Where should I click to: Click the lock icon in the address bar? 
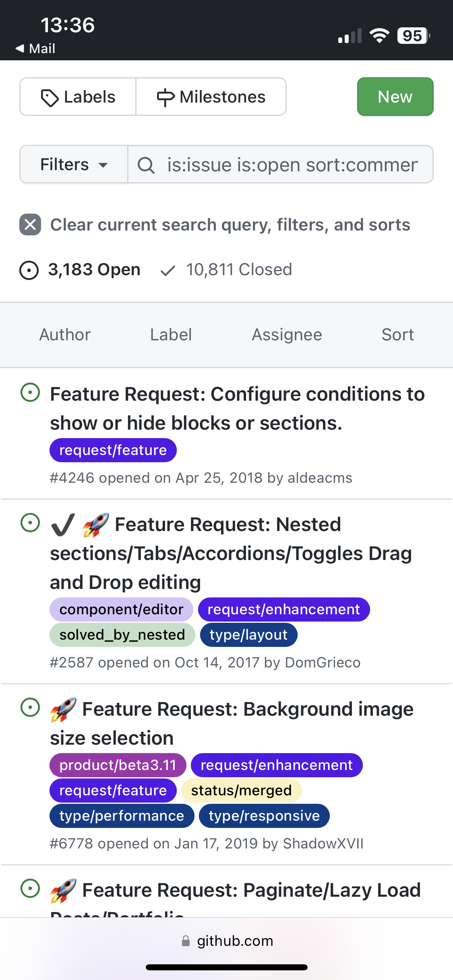[x=186, y=941]
